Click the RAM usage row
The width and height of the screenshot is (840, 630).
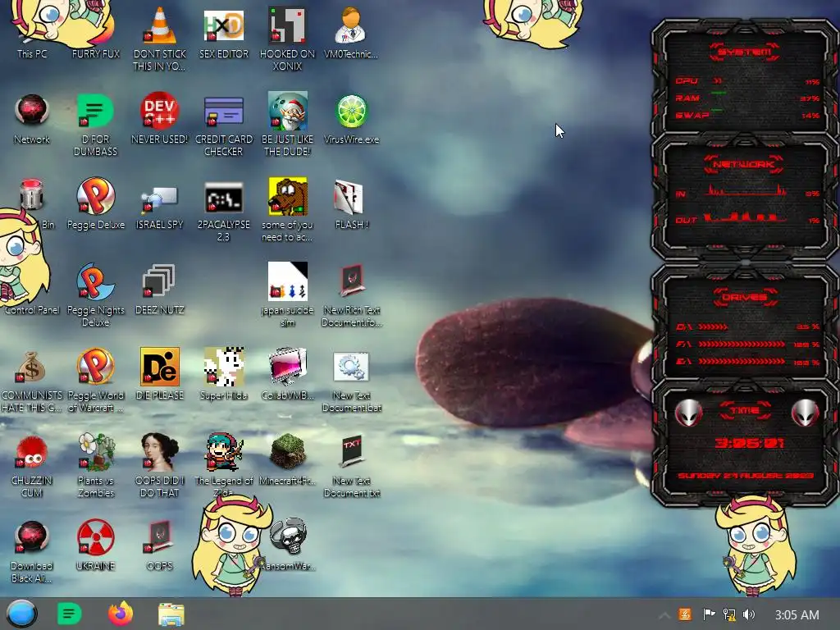tap(746, 98)
